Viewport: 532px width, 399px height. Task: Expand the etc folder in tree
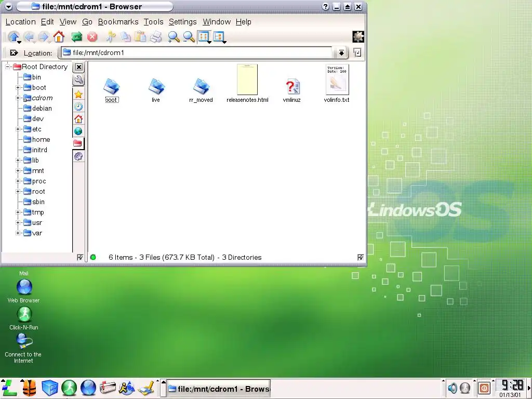tap(18, 129)
